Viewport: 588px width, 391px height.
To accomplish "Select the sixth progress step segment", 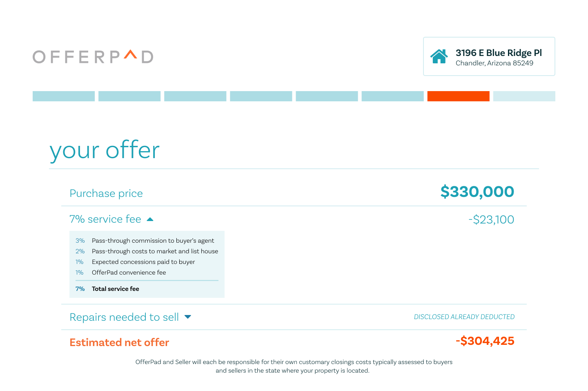I will [392, 96].
